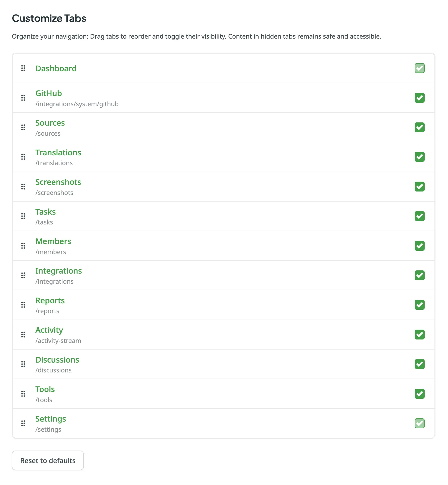
Task: Uncheck the Translations visibility checkbox
Action: (419, 157)
